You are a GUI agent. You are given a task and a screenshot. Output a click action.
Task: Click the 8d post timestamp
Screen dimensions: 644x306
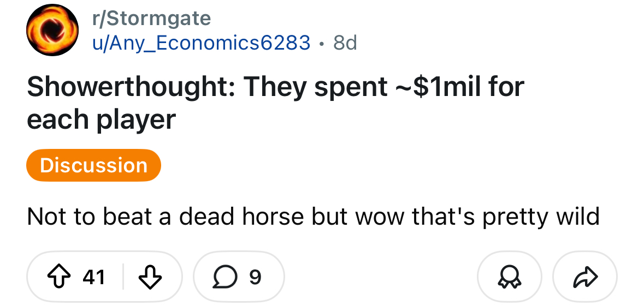pyautogui.click(x=345, y=42)
